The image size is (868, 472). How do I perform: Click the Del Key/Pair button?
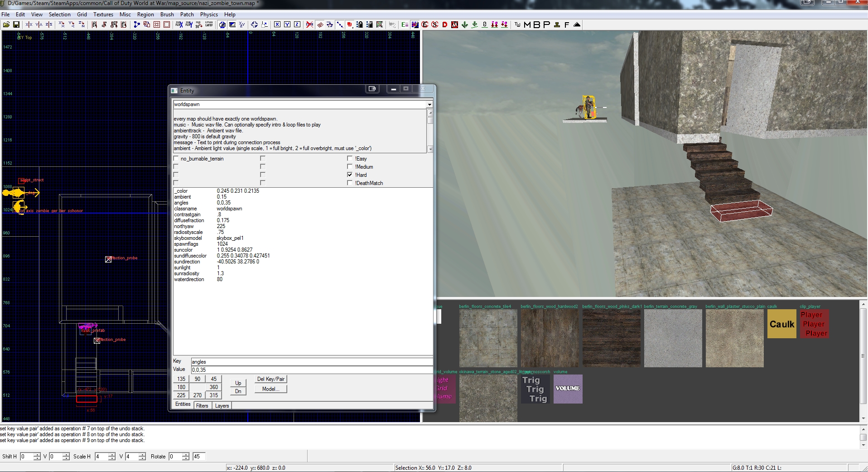[x=271, y=379]
